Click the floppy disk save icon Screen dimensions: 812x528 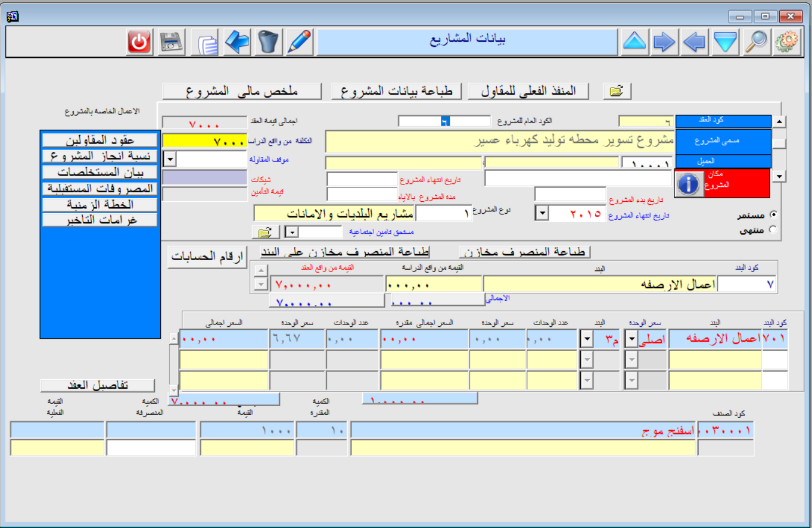point(171,42)
